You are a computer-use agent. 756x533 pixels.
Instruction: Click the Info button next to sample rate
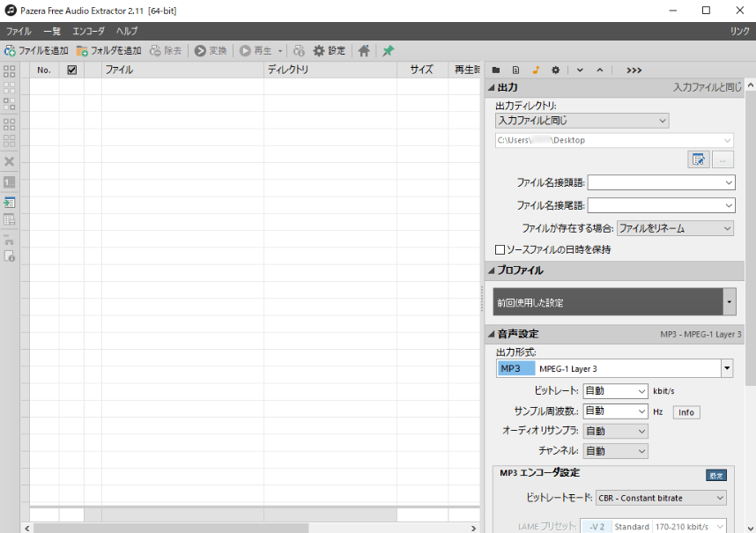tap(686, 411)
